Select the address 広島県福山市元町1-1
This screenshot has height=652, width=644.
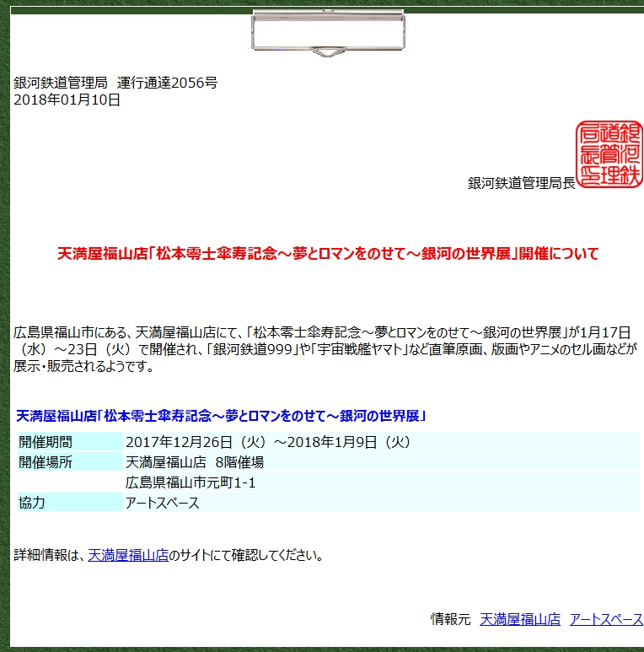(381, 482)
